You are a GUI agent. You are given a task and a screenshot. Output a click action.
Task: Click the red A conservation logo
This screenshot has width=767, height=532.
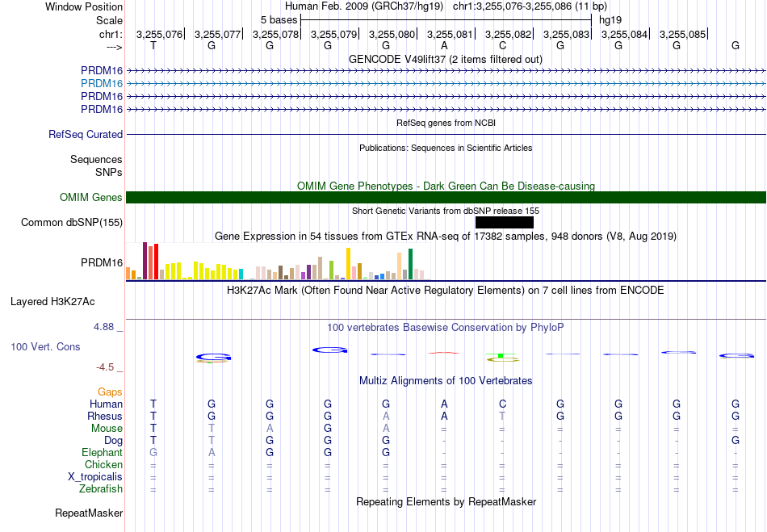tap(444, 353)
